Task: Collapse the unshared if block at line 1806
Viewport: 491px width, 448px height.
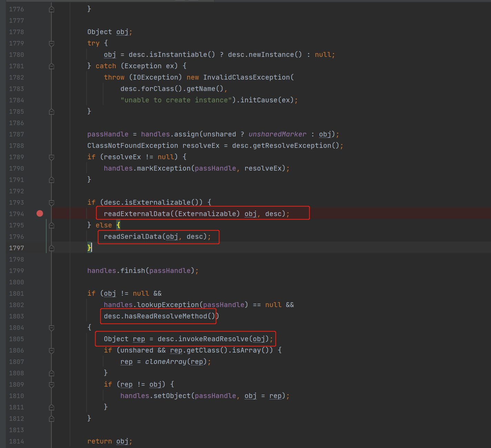Action: tap(51, 350)
